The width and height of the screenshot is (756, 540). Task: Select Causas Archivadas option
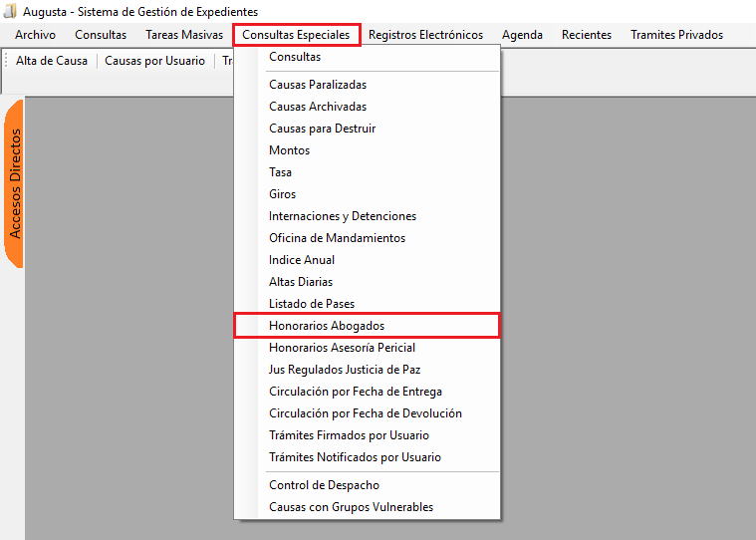[x=318, y=107]
